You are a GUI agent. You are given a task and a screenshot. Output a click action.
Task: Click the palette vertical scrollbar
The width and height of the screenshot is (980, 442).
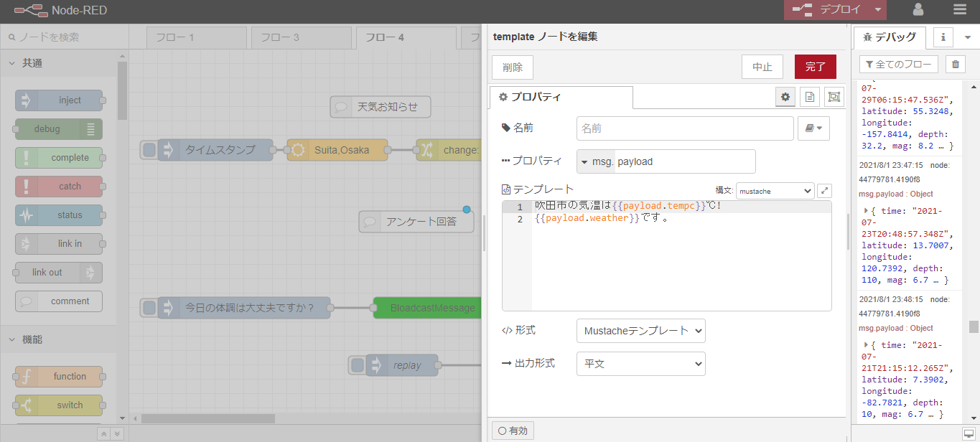point(122,92)
